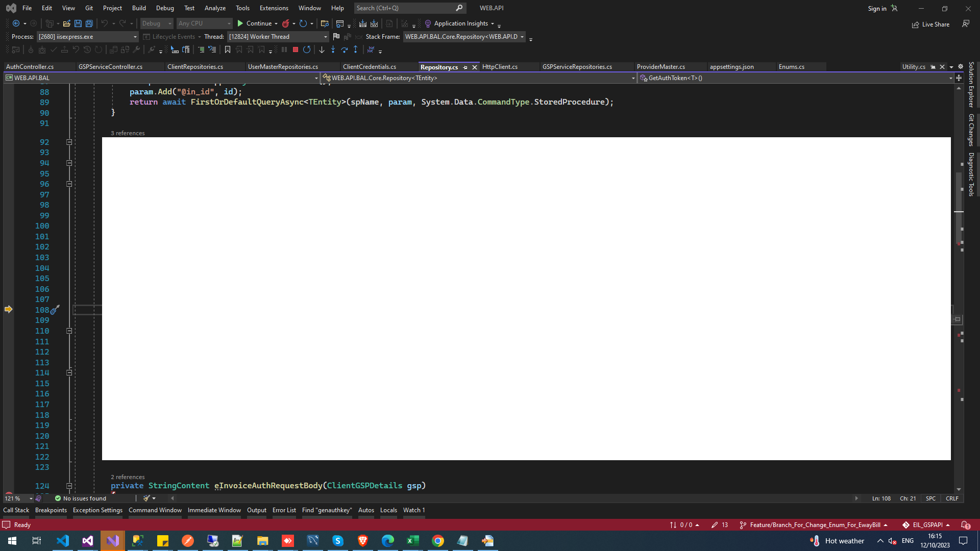Open the Immediate Window panel
This screenshot has width=980, height=551.
[x=214, y=510]
